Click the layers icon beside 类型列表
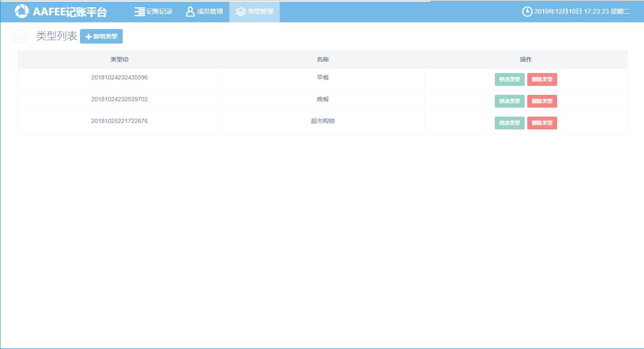The width and height of the screenshot is (644, 349). coord(20,36)
